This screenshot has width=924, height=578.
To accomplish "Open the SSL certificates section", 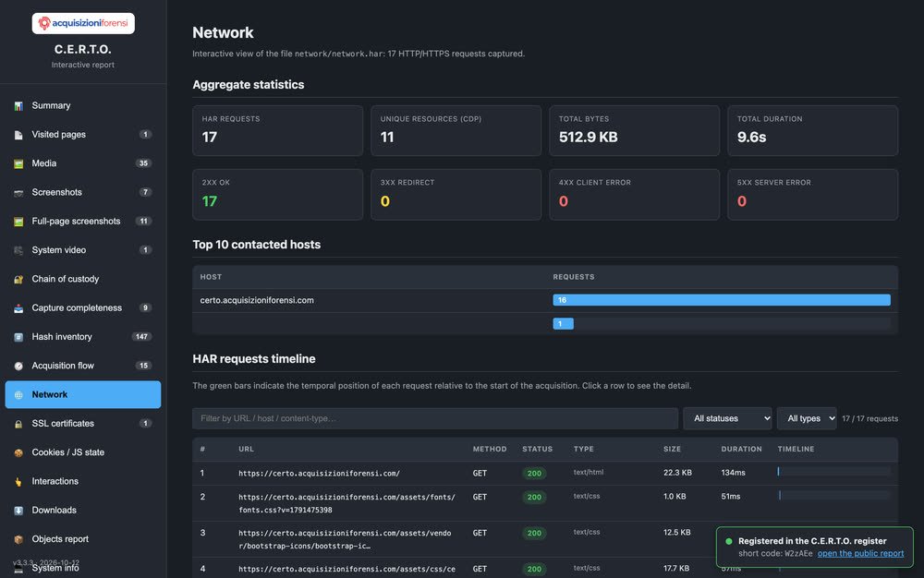I will (83, 423).
